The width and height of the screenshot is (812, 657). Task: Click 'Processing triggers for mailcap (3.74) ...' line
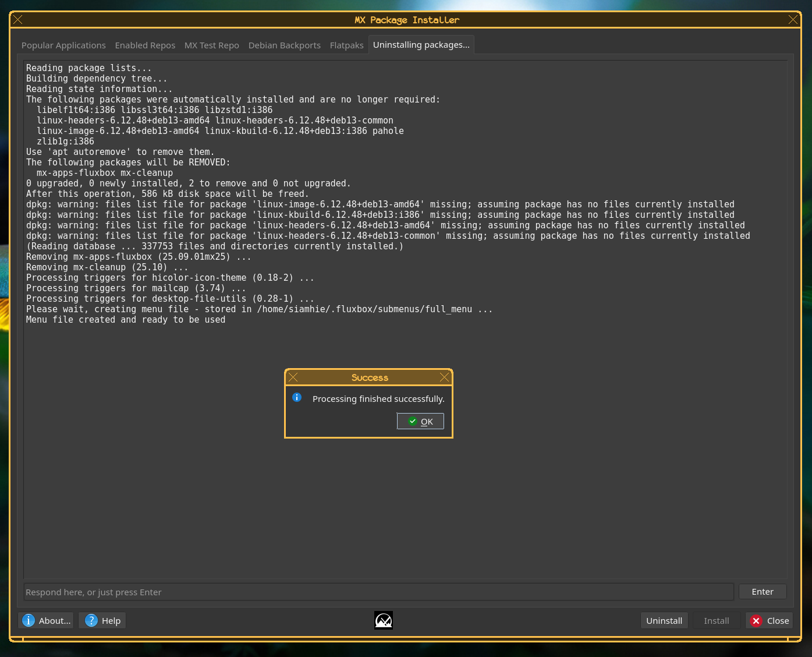tap(136, 288)
